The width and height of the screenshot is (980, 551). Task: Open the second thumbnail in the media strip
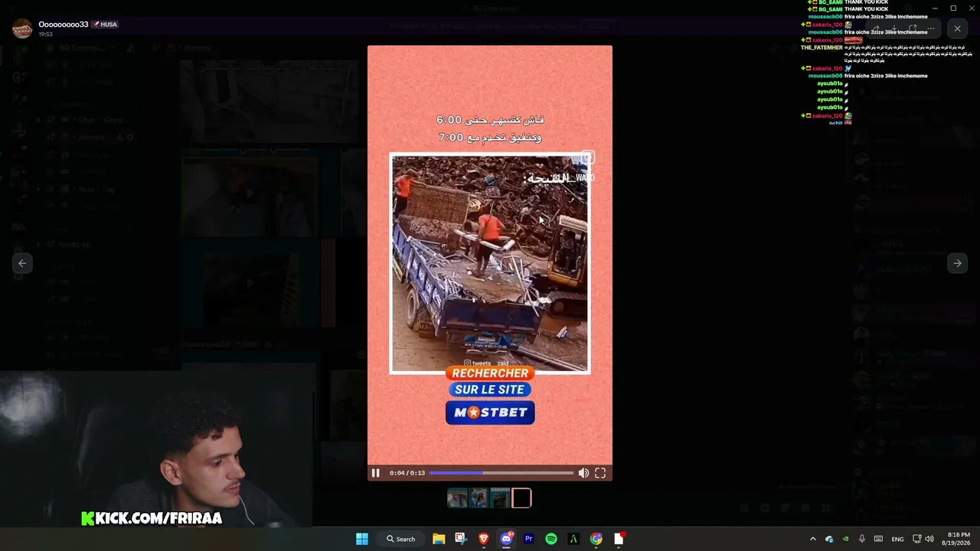click(x=479, y=499)
